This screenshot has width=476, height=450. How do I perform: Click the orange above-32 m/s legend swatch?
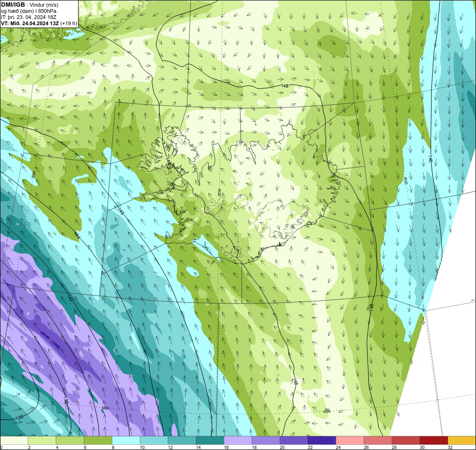(462, 440)
